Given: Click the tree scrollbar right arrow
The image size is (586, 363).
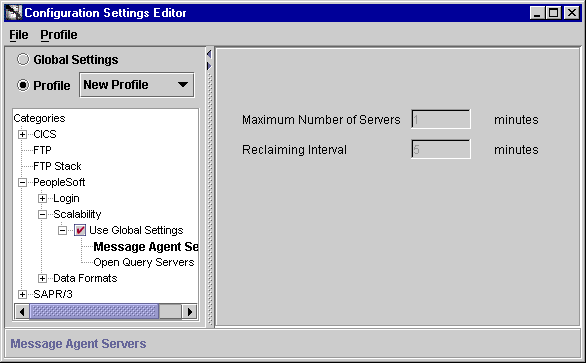Looking at the screenshot, I should [x=189, y=311].
